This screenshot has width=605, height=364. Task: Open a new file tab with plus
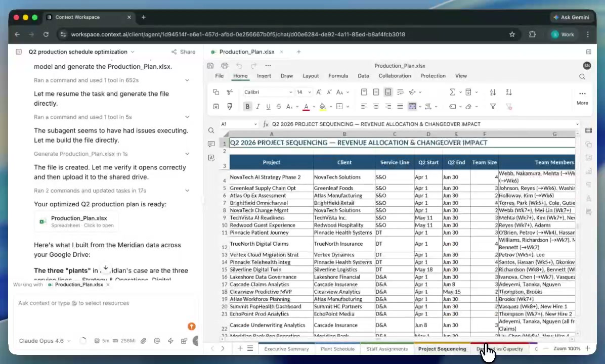point(298,52)
